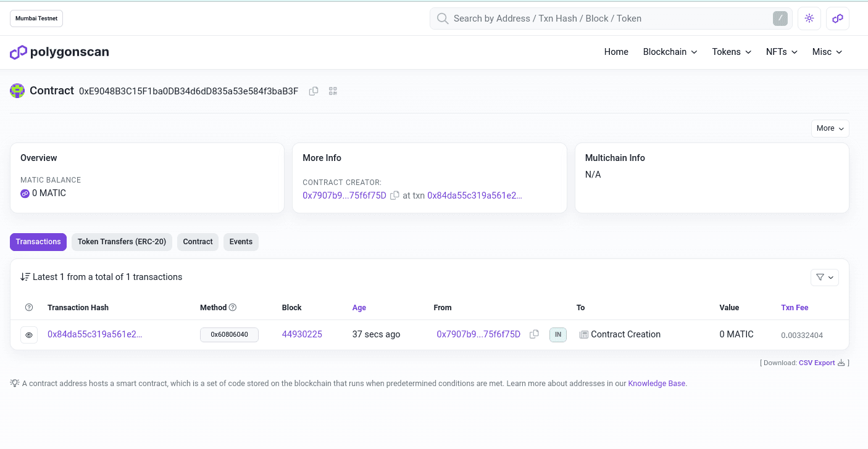This screenshot has height=449, width=868.
Task: Open transaction hash link in table row
Action: pyautogui.click(x=95, y=334)
